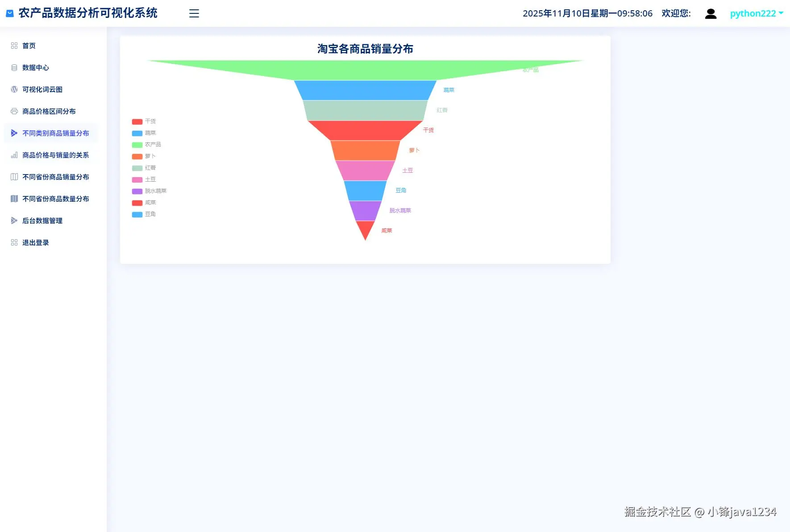Click the user avatar icon
This screenshot has width=790, height=532.
(x=711, y=14)
